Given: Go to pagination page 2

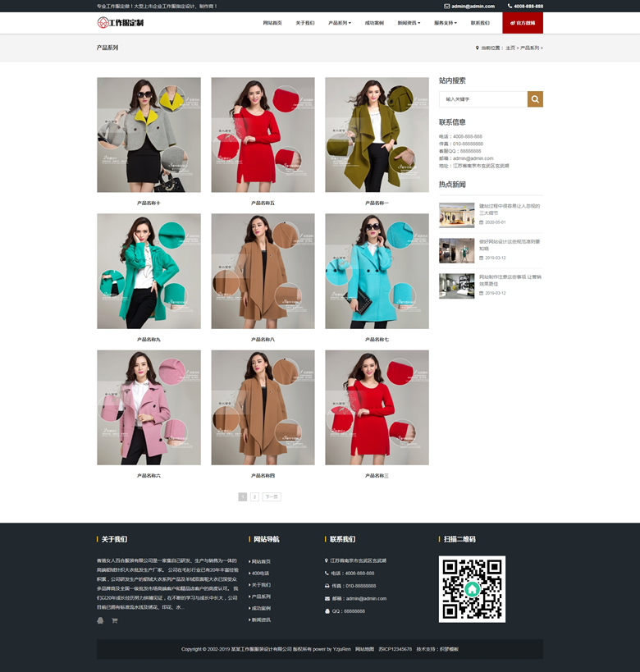Looking at the screenshot, I should pos(254,497).
